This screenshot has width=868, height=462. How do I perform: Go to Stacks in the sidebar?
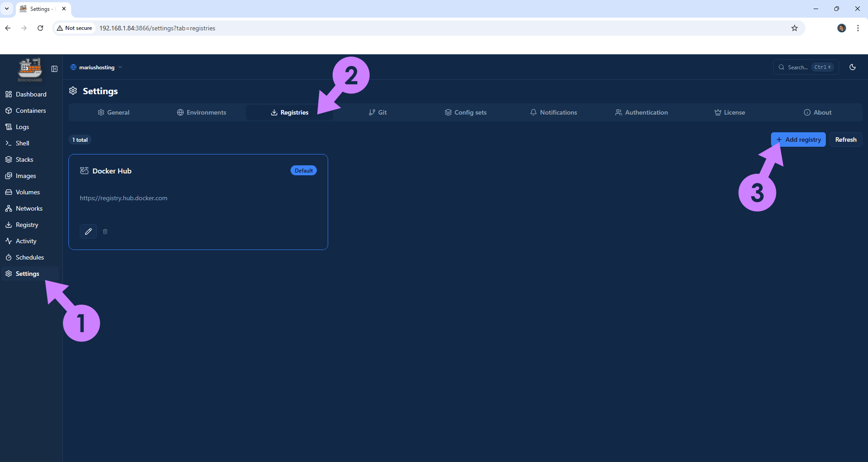24,159
